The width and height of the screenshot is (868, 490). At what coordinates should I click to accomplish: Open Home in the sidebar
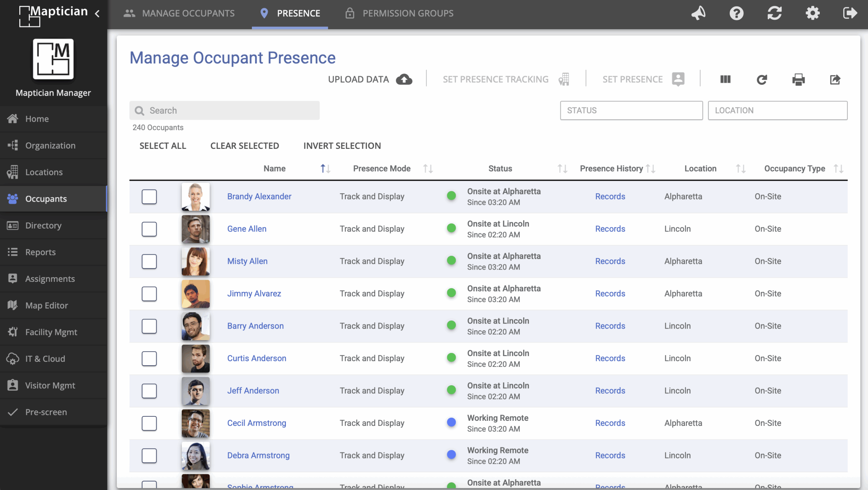click(54, 119)
